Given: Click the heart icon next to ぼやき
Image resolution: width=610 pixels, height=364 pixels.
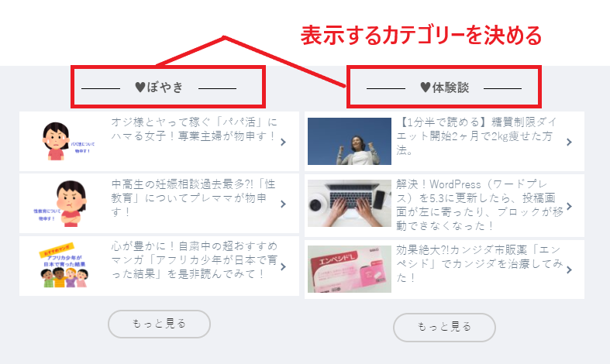Looking at the screenshot, I should (140, 87).
